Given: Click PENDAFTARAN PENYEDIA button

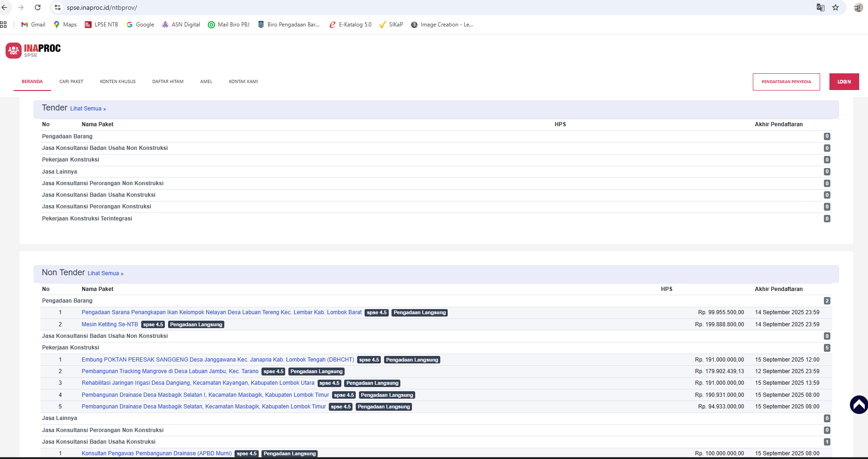Looking at the screenshot, I should pos(786,82).
